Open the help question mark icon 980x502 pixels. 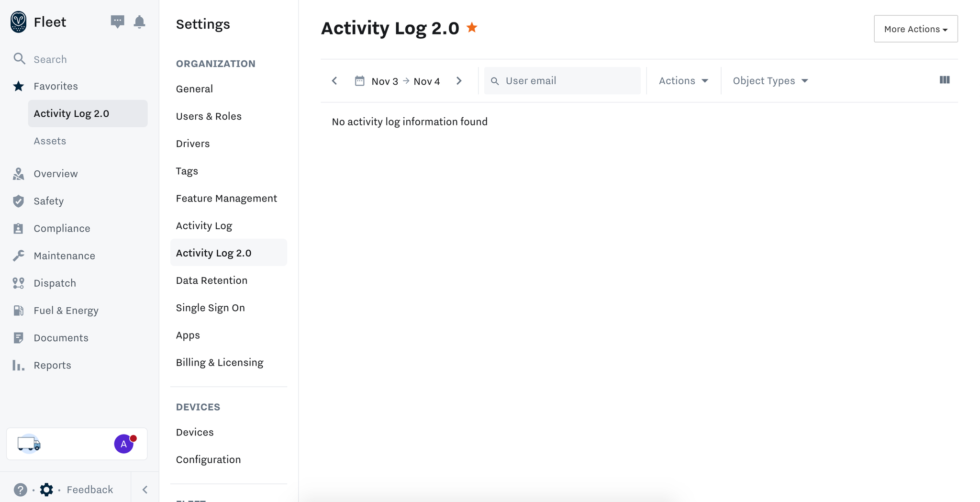pyautogui.click(x=20, y=490)
